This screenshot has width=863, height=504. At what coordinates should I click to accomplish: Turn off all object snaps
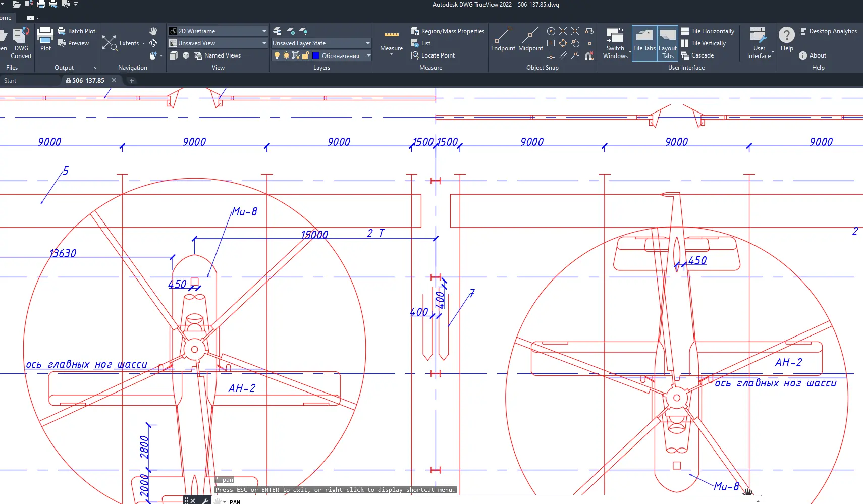coord(589,55)
